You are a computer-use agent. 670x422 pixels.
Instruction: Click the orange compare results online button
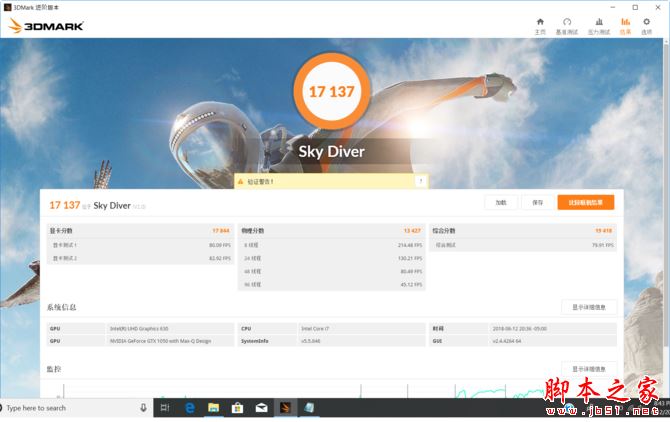coord(586,202)
